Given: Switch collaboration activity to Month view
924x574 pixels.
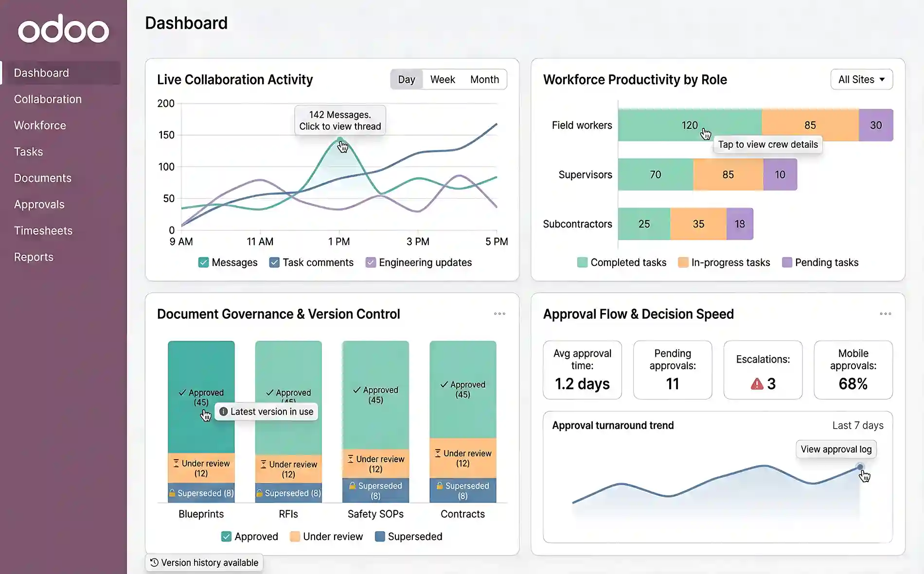Looking at the screenshot, I should coord(484,79).
